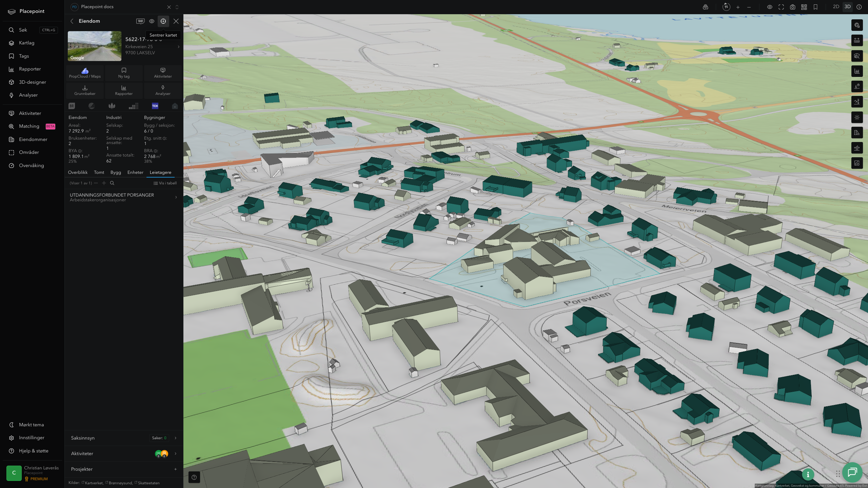The height and width of the screenshot is (488, 868).
Task: Click the BR source icon
Action: click(x=72, y=106)
